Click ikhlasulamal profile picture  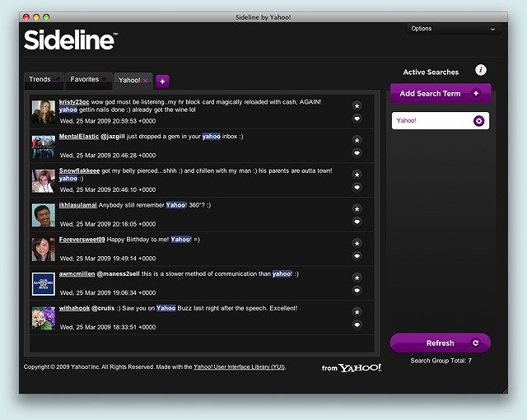click(44, 215)
